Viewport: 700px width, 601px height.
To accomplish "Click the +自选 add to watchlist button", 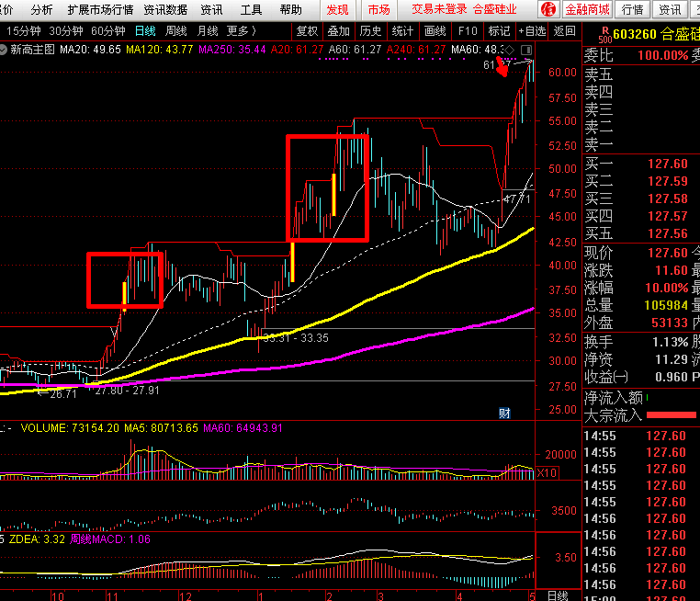I will (530, 30).
